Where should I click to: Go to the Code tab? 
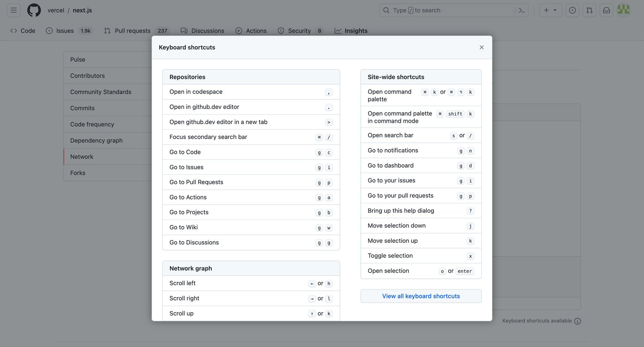pyautogui.click(x=23, y=31)
